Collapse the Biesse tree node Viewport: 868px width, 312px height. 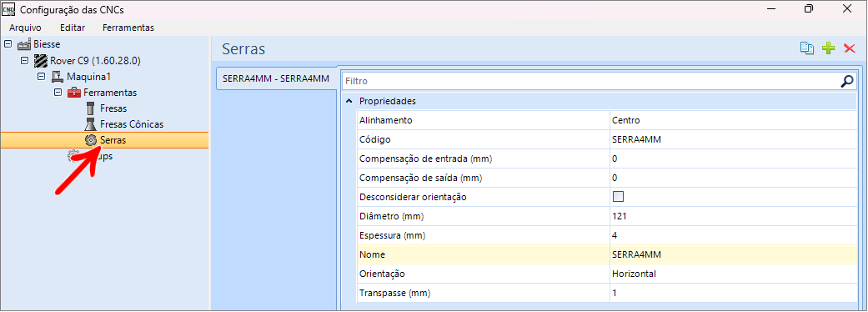click(x=8, y=43)
